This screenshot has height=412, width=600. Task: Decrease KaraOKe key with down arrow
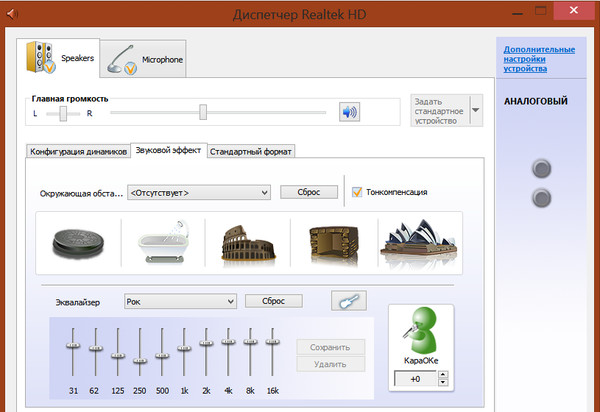coord(443,382)
